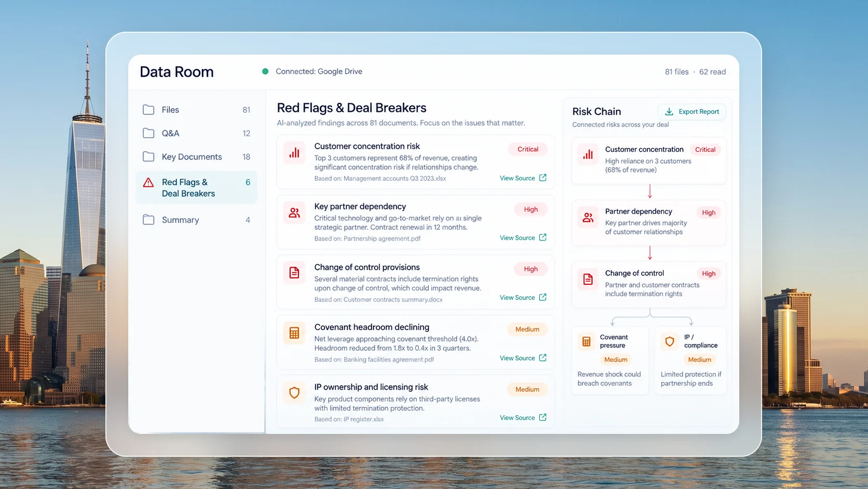Image resolution: width=868 pixels, height=489 pixels.
Task: Click the shield icon on the IP ownership and licensing risk card
Action: [x=294, y=393]
